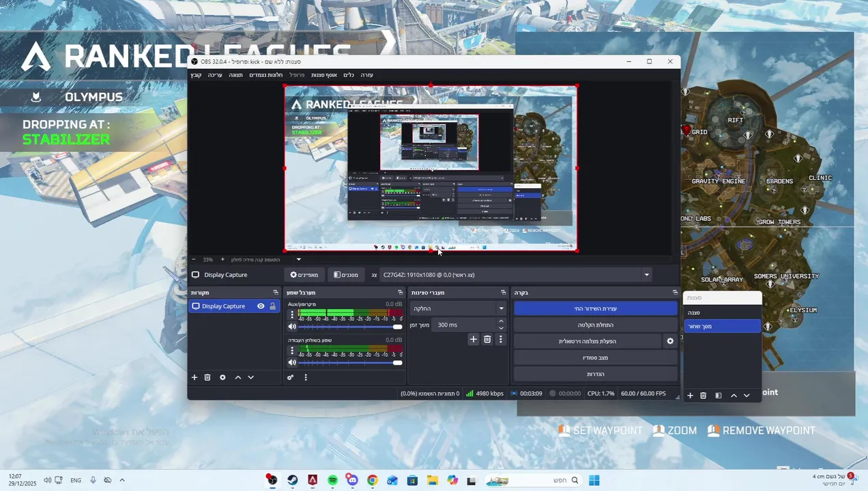
Task: Open Windows Start menu
Action: coord(594,480)
